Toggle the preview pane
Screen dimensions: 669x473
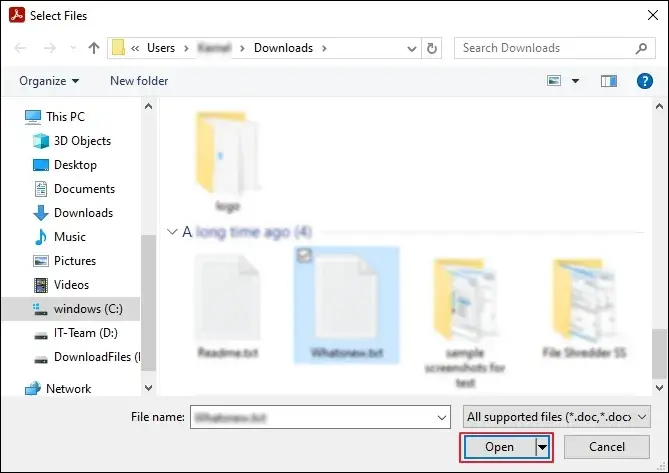point(609,81)
